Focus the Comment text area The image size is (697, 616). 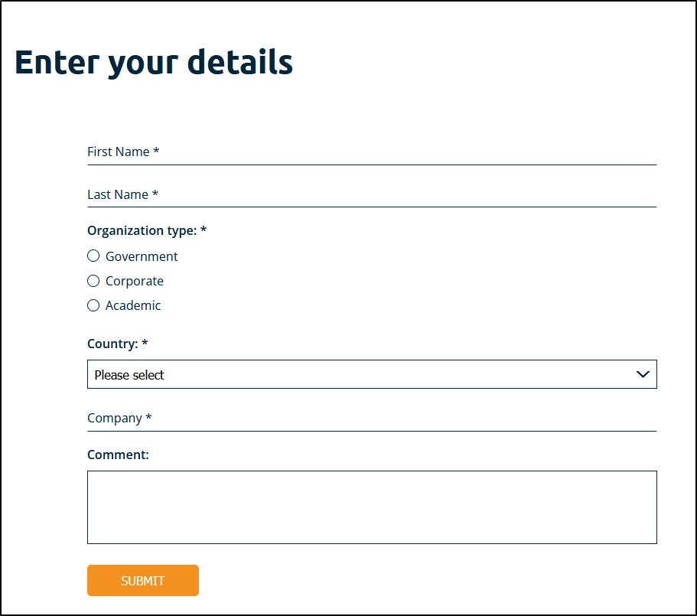pyautogui.click(x=372, y=507)
